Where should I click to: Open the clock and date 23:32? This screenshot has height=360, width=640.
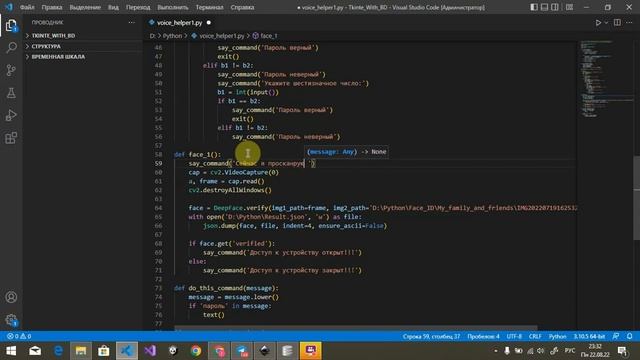coord(595,351)
